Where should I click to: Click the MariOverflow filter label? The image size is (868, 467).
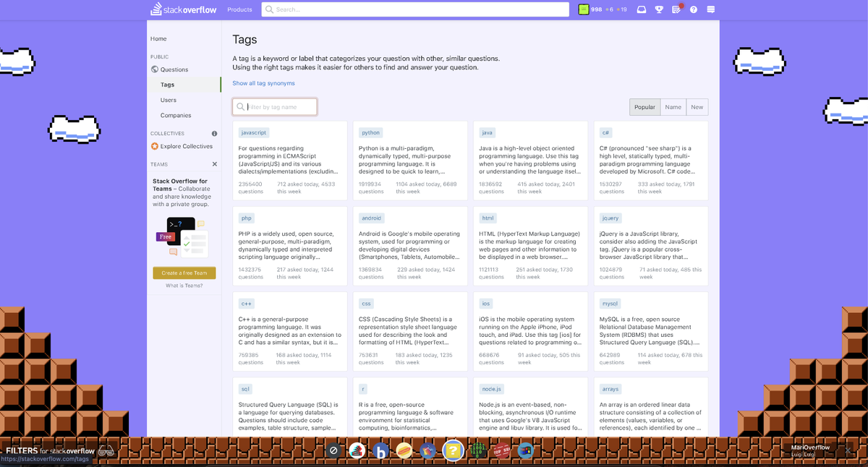pos(811,447)
